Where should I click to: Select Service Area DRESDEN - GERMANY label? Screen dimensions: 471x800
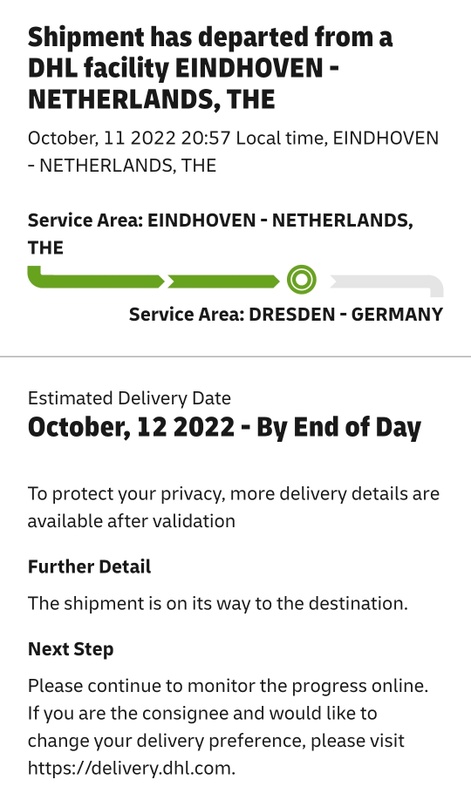pos(286,314)
